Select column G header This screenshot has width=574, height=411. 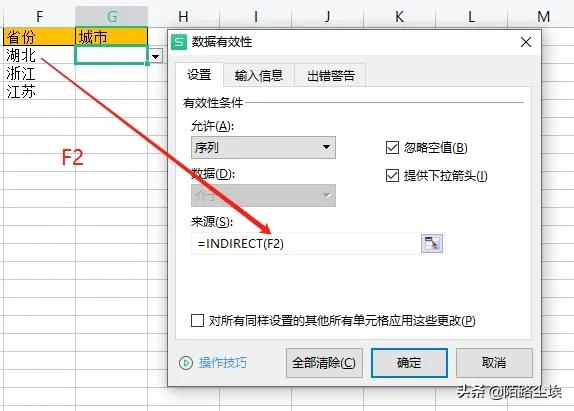point(112,16)
